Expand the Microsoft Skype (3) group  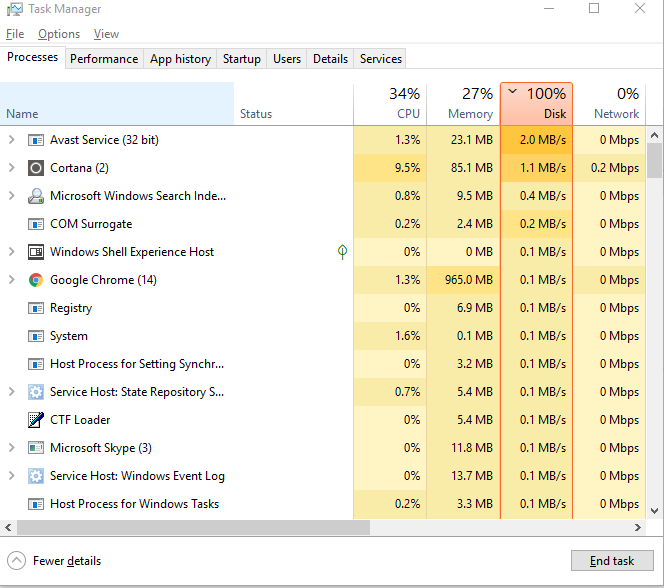tap(12, 447)
